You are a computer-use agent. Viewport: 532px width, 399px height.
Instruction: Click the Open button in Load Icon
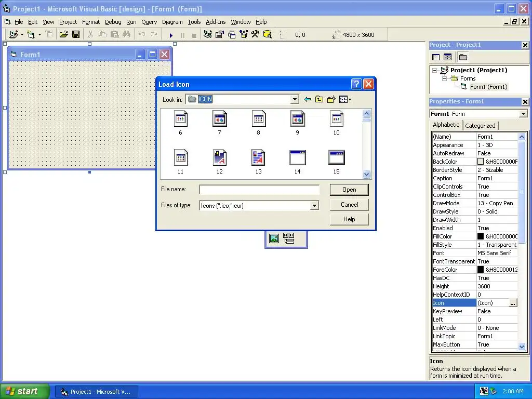(349, 190)
